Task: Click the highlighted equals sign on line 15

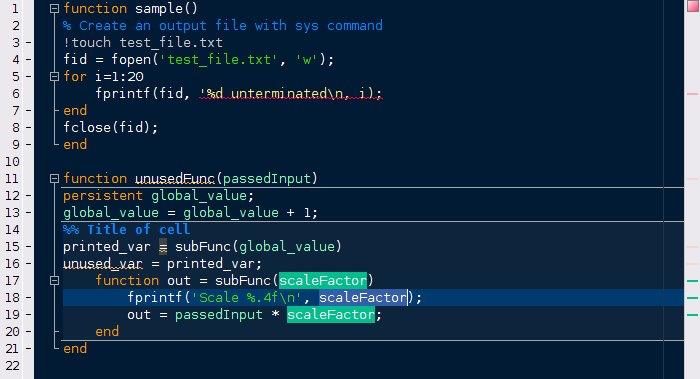Action: click(x=163, y=246)
